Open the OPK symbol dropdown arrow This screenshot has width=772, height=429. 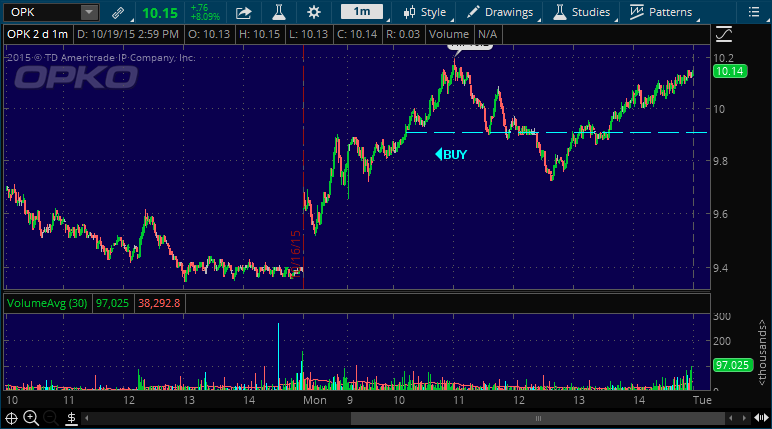tap(89, 12)
